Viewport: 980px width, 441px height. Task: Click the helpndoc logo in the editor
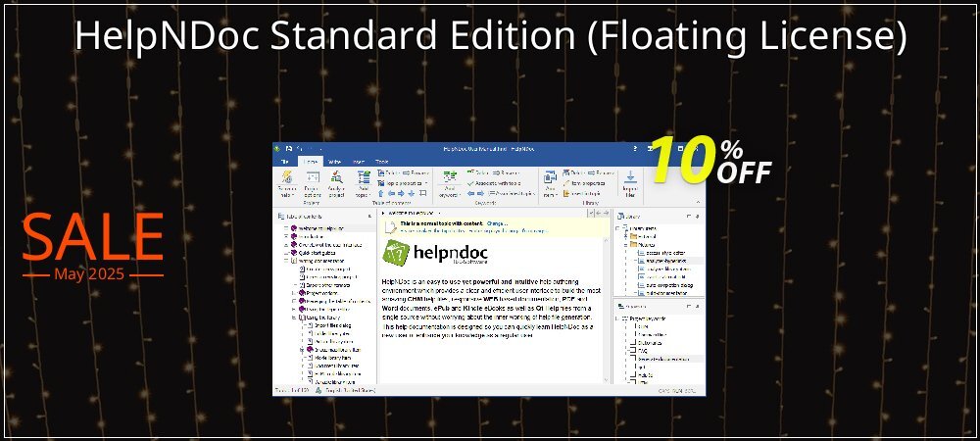[436, 254]
